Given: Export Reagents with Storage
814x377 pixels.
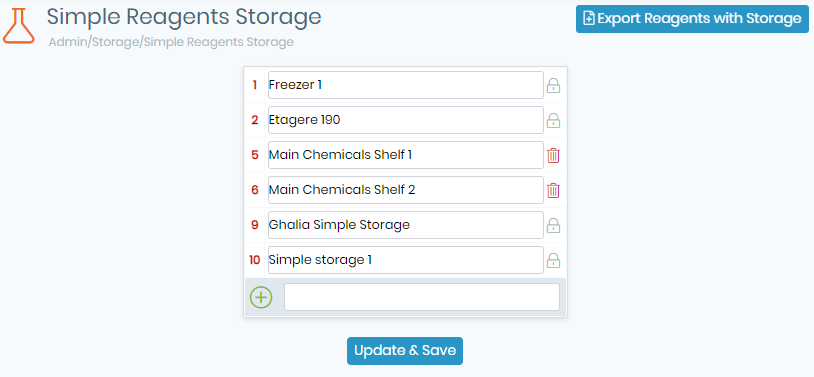Looking at the screenshot, I should [692, 19].
